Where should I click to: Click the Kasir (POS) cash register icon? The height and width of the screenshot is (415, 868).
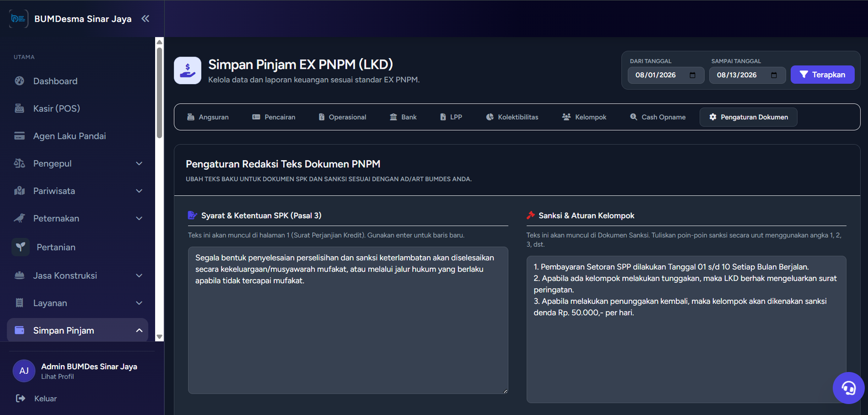tap(20, 108)
